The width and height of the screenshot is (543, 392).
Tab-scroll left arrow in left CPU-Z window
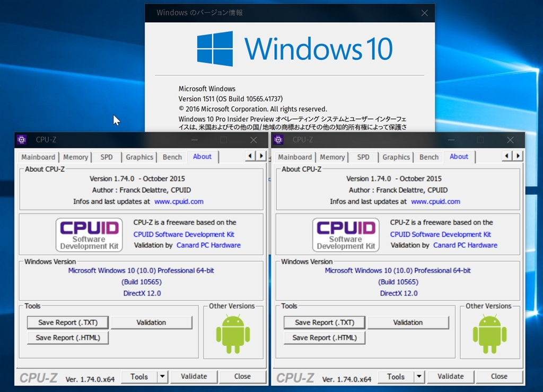tap(250, 156)
